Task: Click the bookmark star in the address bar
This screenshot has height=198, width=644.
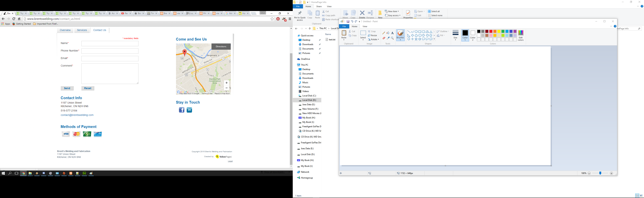Action: 272,19
